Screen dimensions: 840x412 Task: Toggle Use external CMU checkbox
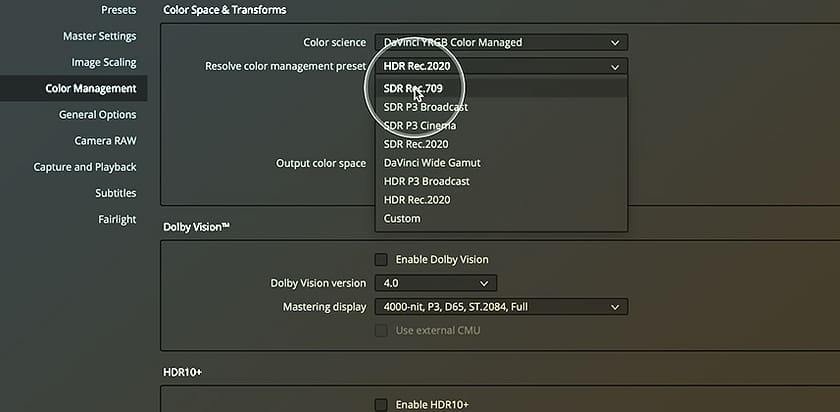pos(381,331)
